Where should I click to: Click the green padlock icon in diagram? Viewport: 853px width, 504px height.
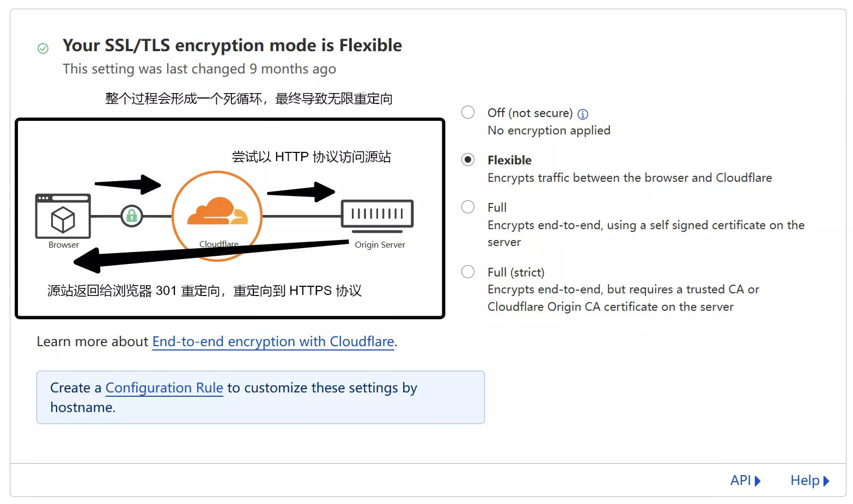131,216
